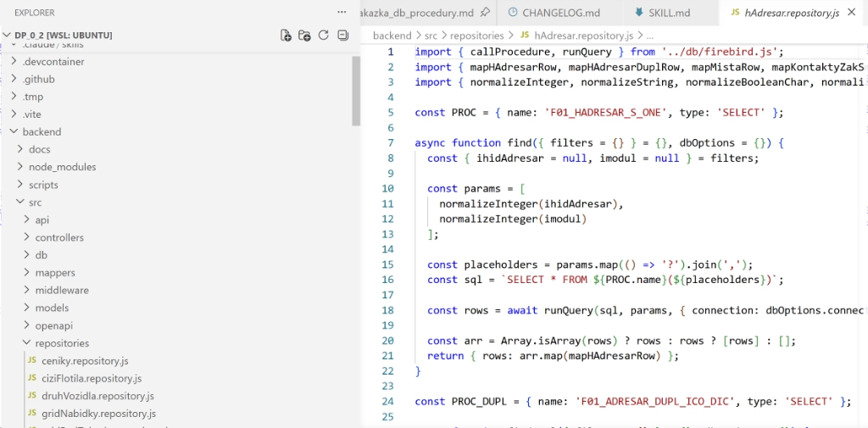The width and height of the screenshot is (868, 428).
Task: Collapse all folders in Explorer
Action: [342, 36]
